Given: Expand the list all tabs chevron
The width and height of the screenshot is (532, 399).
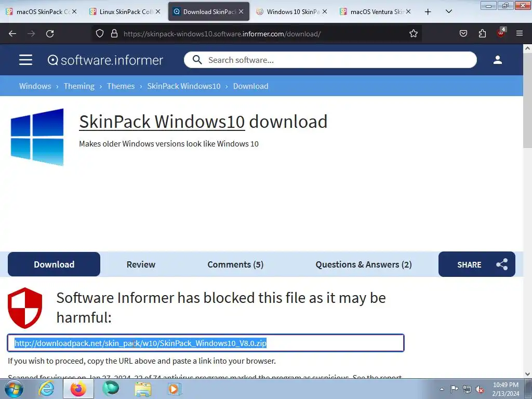Looking at the screenshot, I should pos(448,12).
